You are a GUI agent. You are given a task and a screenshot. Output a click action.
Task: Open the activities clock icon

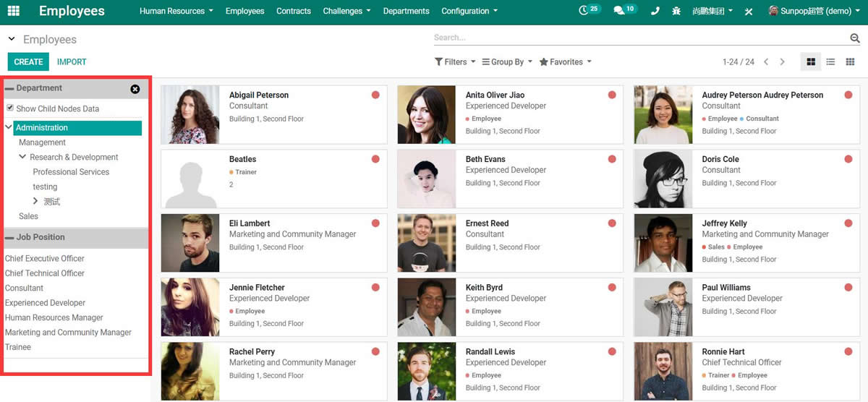tap(584, 11)
